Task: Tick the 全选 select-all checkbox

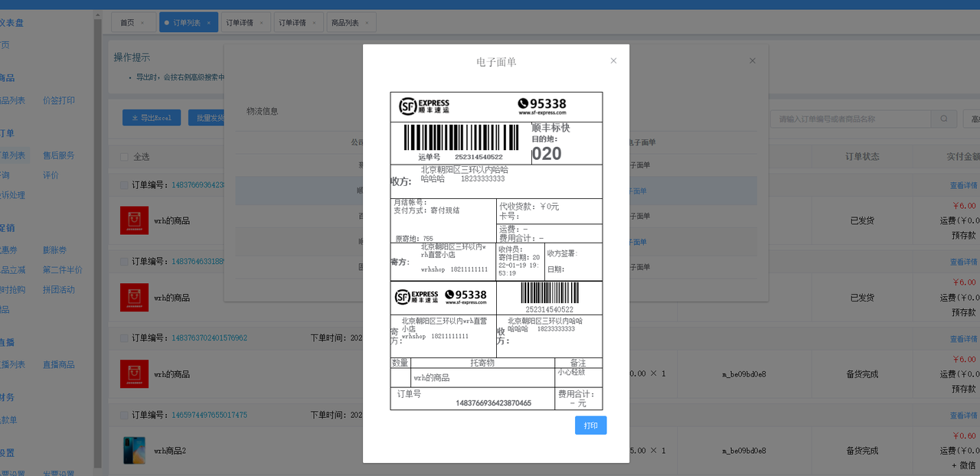Action: point(125,157)
